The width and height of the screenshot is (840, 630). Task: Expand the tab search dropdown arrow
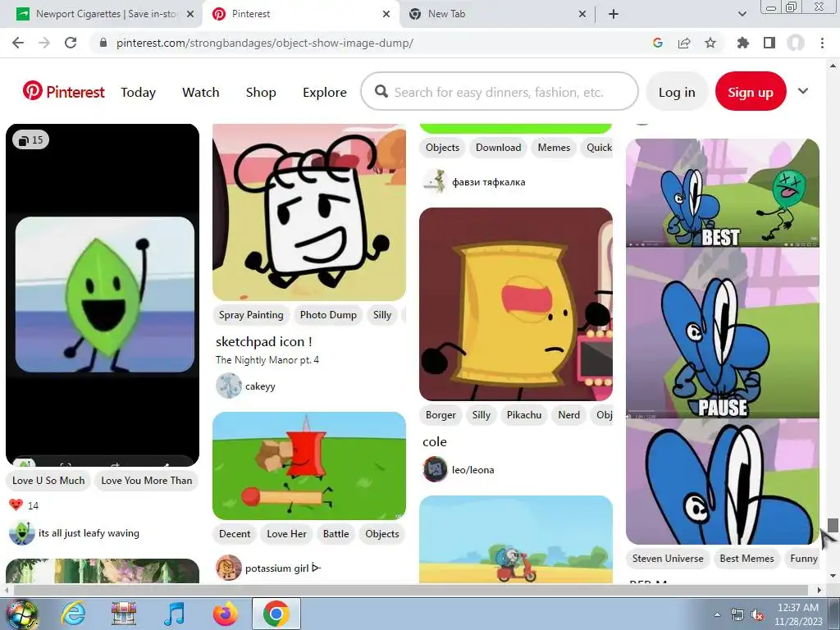pos(742,14)
